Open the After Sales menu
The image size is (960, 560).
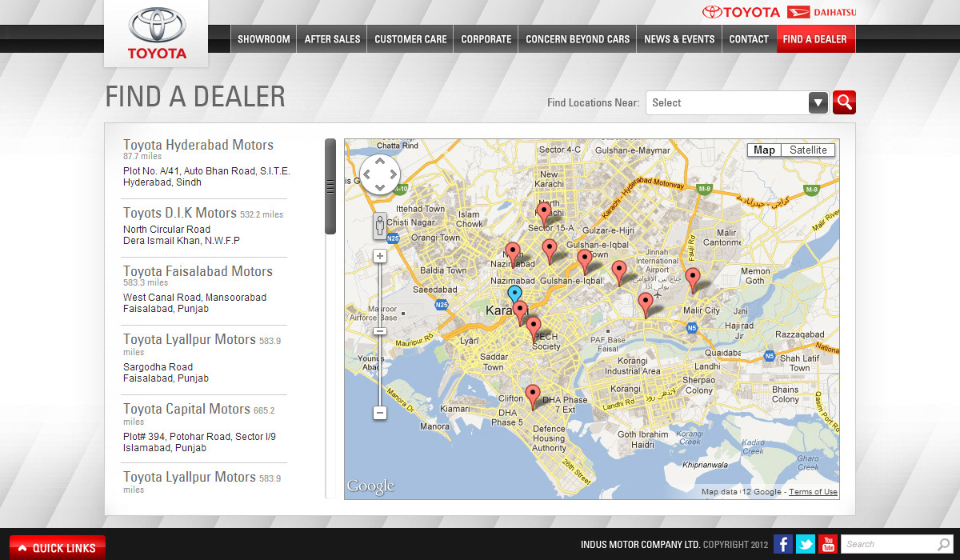click(x=332, y=38)
